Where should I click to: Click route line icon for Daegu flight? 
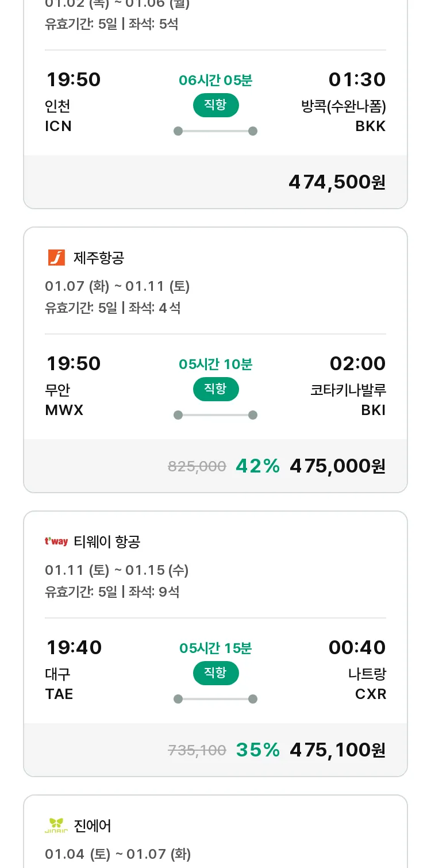tap(215, 699)
